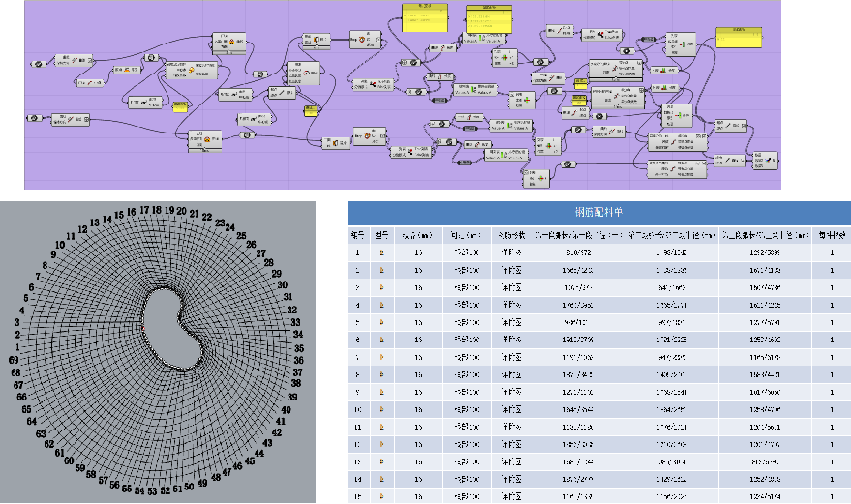Screen dimensions: 851x504
Task: Select row number 14 in the table
Action: [357, 479]
